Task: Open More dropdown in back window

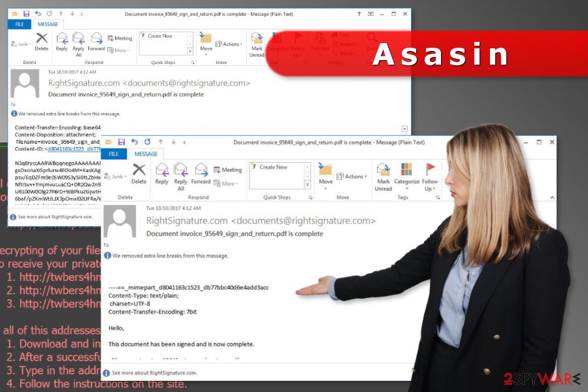Action: (x=118, y=50)
